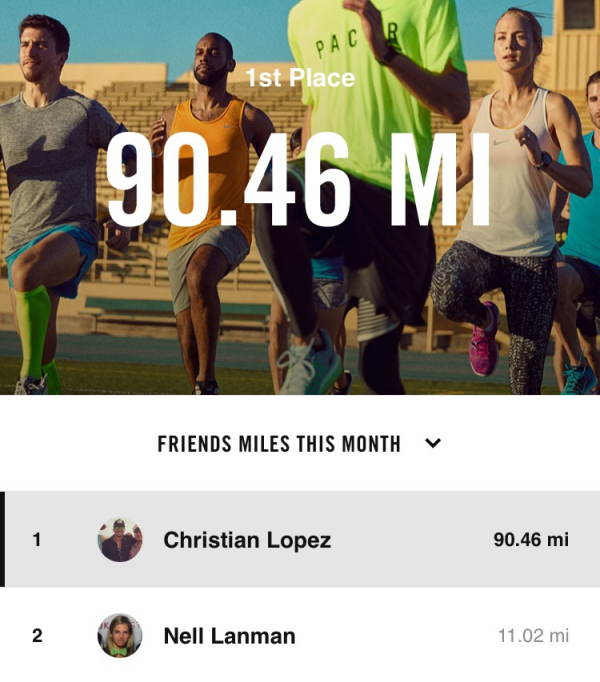Tap the neon green compression sock
Image resolution: width=600 pixels, height=682 pixels.
coord(33,328)
